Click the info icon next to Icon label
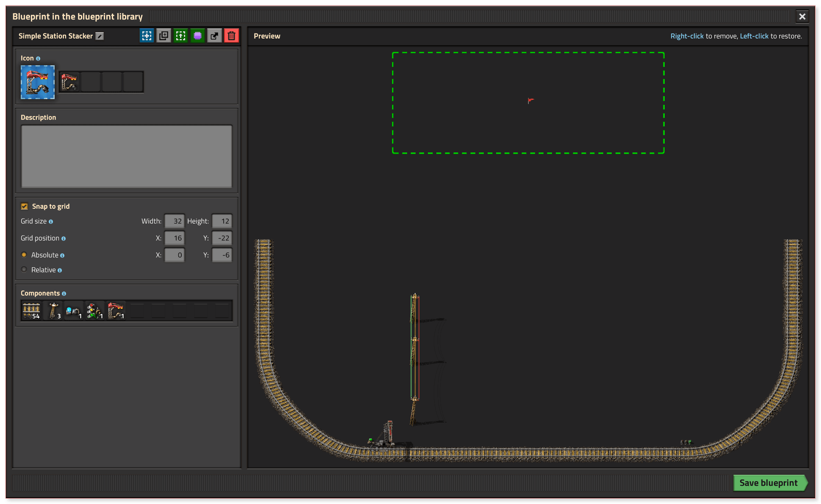Viewport: 821px width, 504px height. click(38, 59)
